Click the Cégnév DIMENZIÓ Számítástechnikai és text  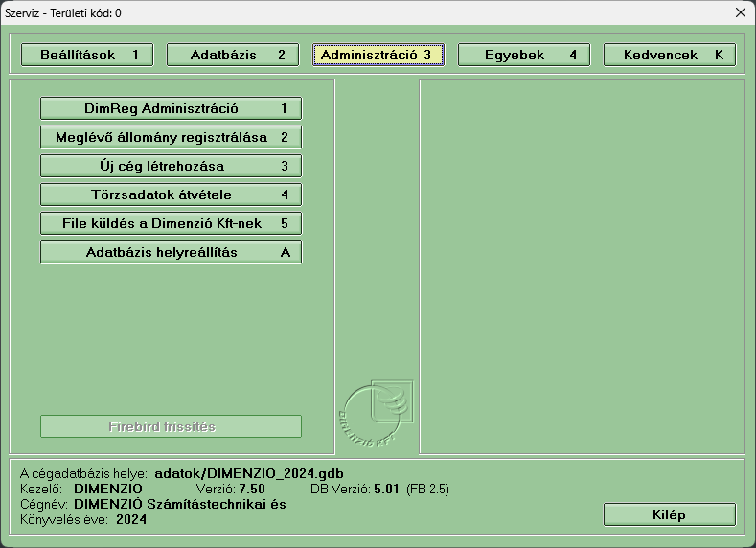(x=180, y=504)
